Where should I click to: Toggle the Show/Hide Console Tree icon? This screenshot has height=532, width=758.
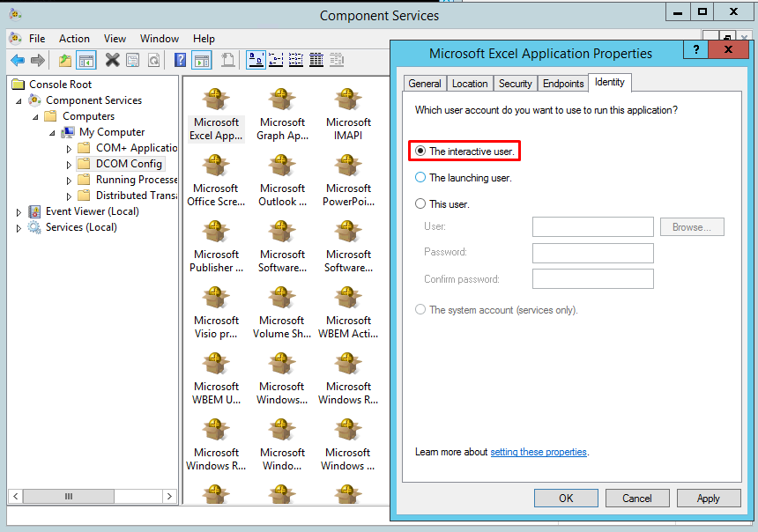coord(86,61)
